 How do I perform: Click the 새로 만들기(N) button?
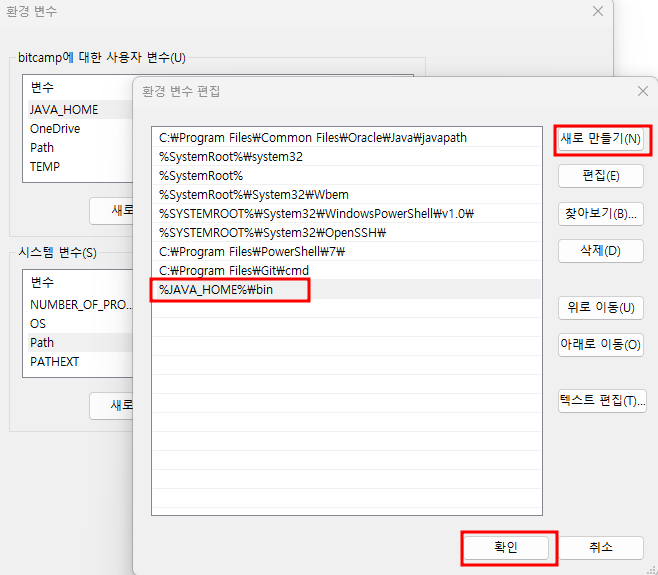coord(601,139)
